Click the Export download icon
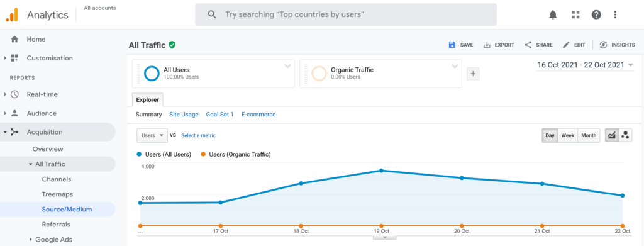Viewport: 644px width, 246px height. point(487,45)
